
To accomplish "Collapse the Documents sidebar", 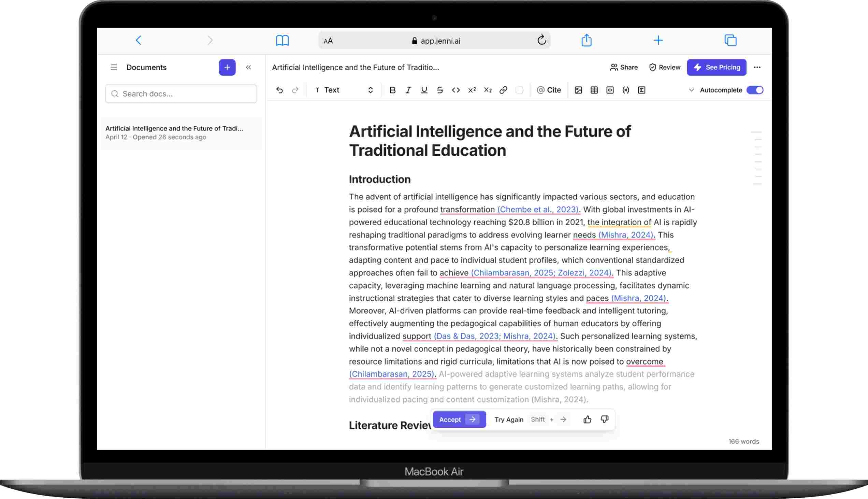I will [x=248, y=68].
